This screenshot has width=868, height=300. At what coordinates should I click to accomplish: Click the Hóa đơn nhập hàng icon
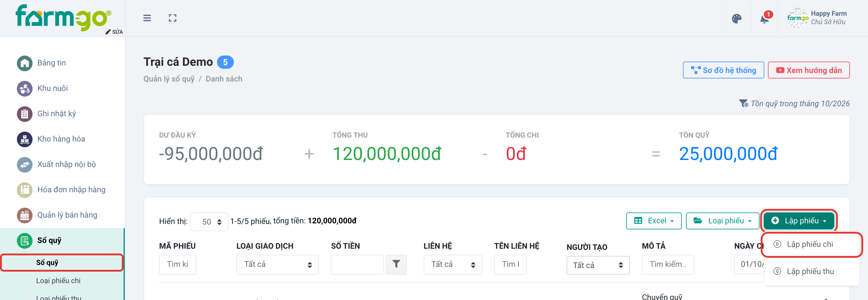pyautogui.click(x=25, y=190)
